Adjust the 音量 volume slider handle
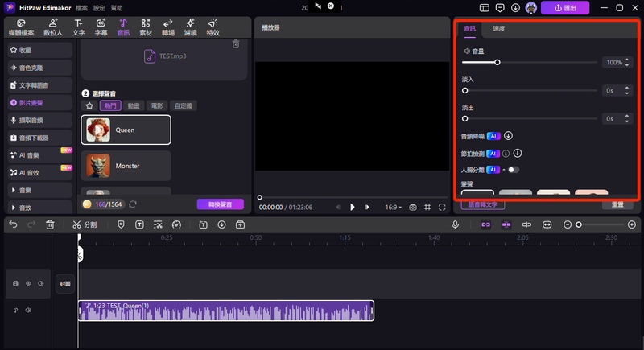This screenshot has height=350, width=644. [x=497, y=63]
